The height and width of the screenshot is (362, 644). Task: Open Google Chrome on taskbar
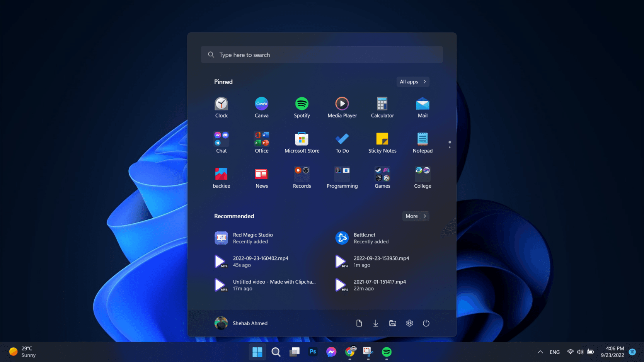point(350,352)
